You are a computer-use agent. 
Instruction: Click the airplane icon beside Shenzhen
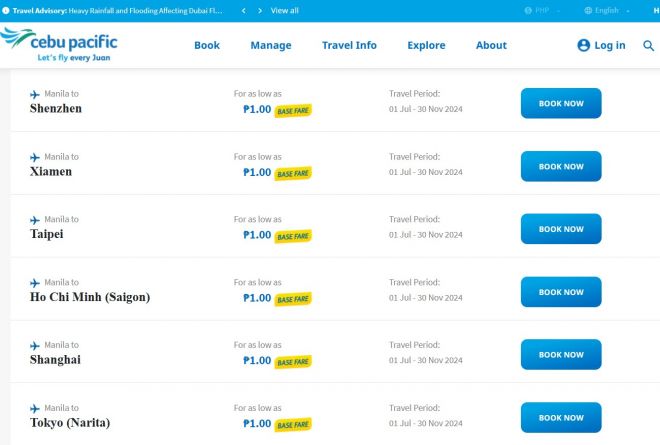[35, 94]
